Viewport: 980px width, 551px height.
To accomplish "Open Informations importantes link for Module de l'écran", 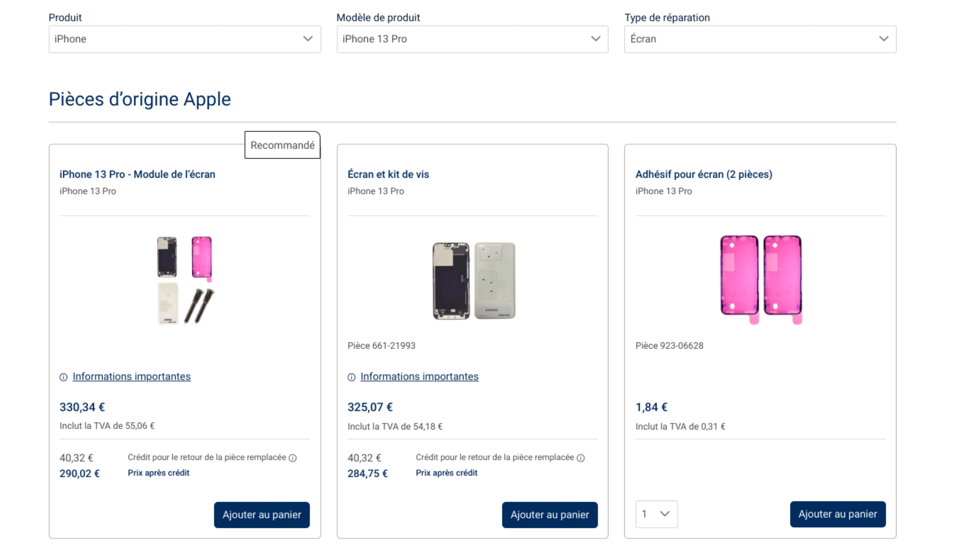I will click(x=132, y=376).
